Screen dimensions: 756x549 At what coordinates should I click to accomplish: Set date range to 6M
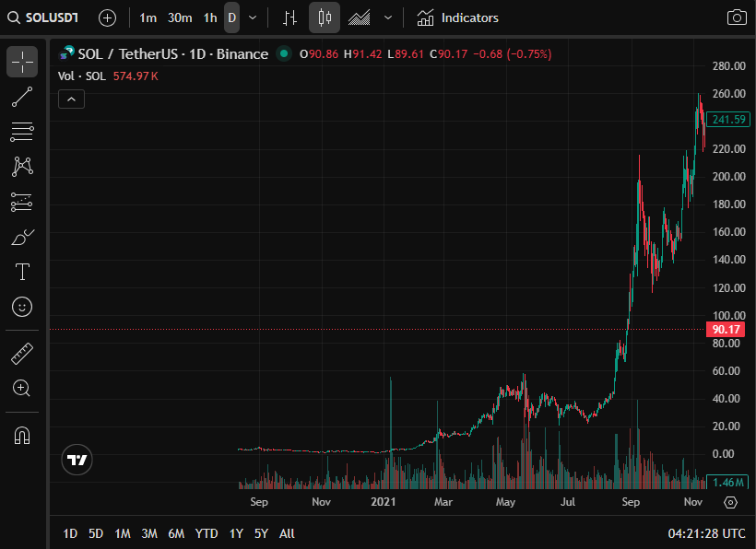point(176,533)
